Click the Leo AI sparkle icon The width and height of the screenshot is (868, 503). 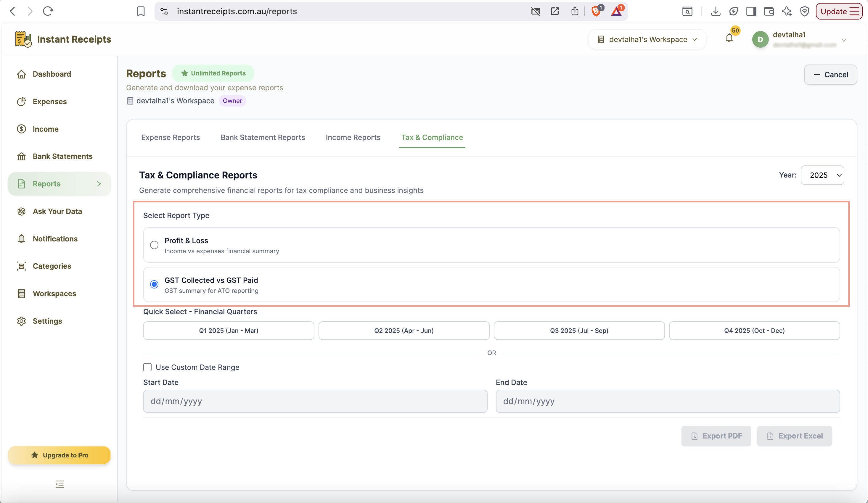point(787,11)
